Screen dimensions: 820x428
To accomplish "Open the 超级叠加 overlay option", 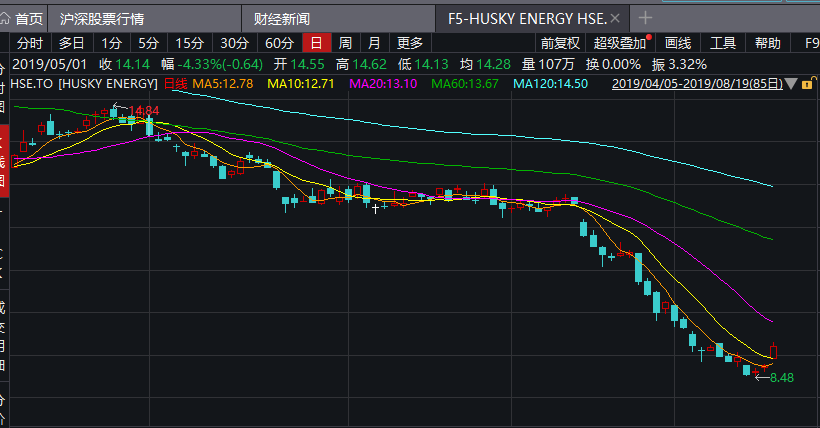I will [x=620, y=43].
